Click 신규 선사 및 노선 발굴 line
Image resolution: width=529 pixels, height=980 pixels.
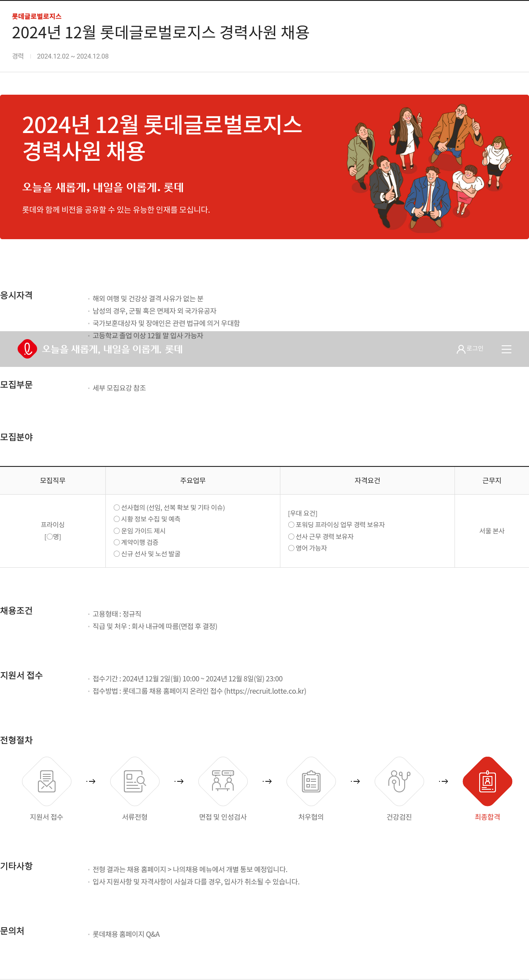pyautogui.click(x=147, y=554)
